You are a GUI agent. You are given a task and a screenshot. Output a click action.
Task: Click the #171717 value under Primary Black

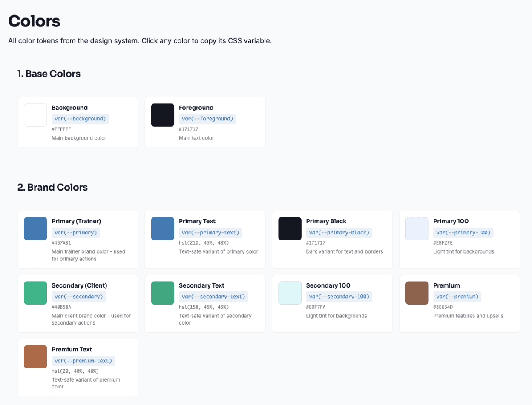point(316,243)
